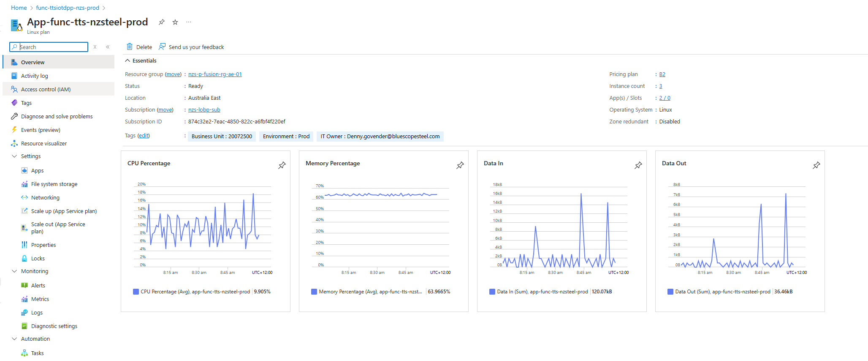Pin the Data Out chart
Image resolution: width=868 pixels, height=361 pixels.
(x=816, y=165)
